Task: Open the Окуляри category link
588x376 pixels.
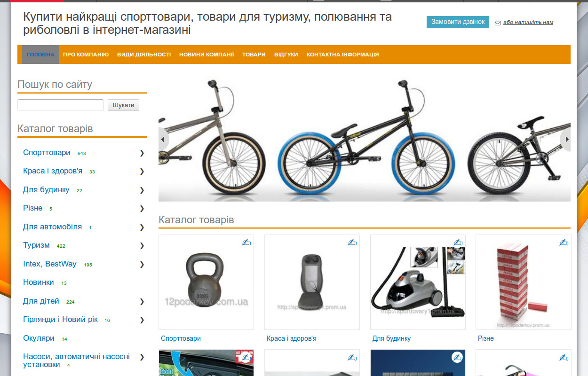Action: coord(39,338)
